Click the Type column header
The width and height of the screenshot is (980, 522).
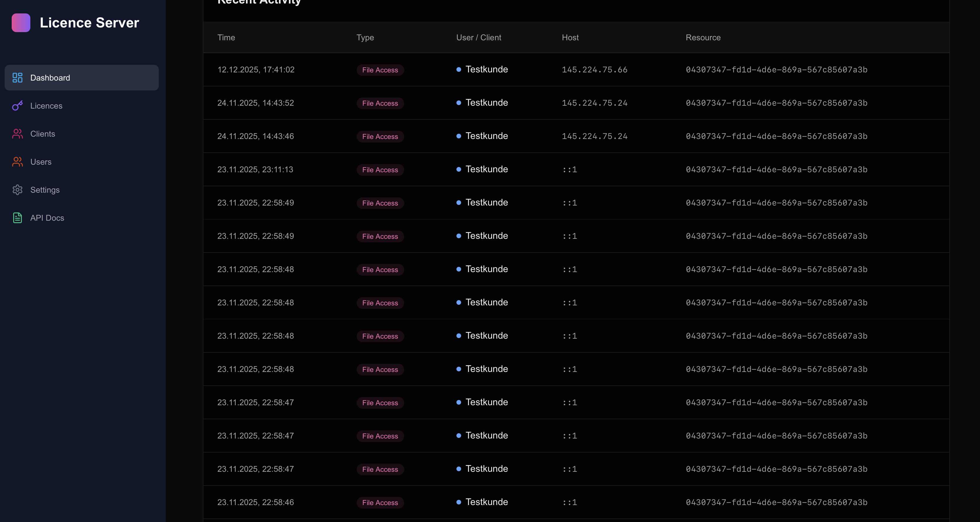click(365, 37)
